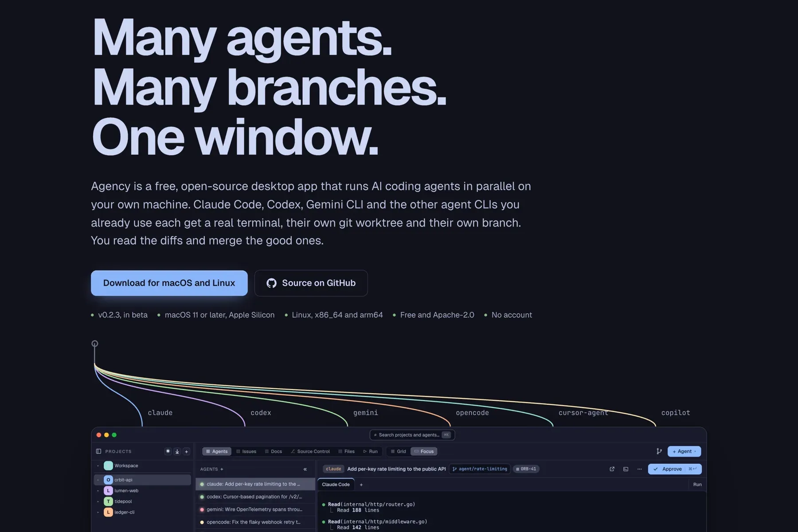Viewport: 798px width, 532px height.
Task: Expand the ledger-cli project arrow
Action: (98, 512)
